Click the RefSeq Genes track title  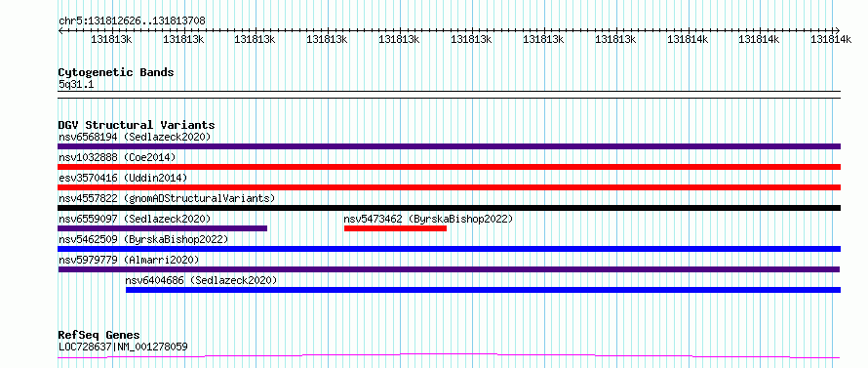click(x=99, y=335)
